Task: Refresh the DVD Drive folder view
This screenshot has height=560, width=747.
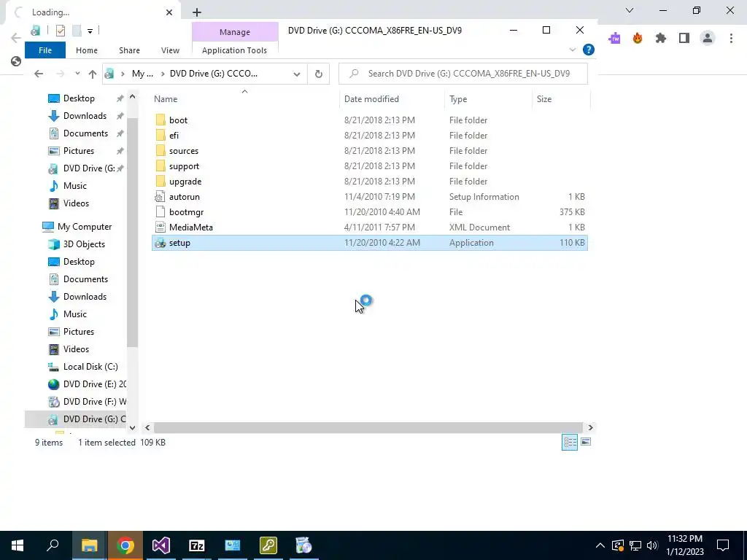Action: tap(319, 74)
